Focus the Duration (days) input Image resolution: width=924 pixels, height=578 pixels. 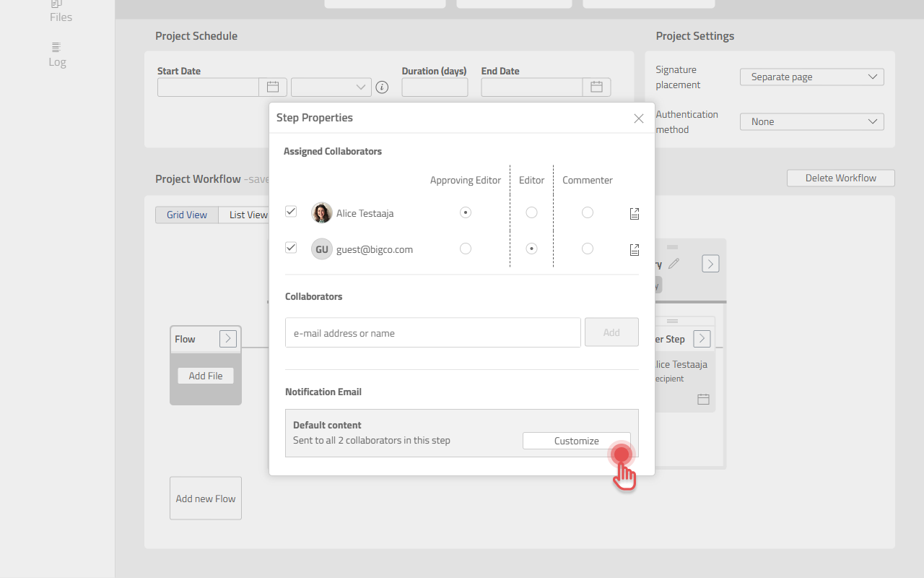point(435,87)
